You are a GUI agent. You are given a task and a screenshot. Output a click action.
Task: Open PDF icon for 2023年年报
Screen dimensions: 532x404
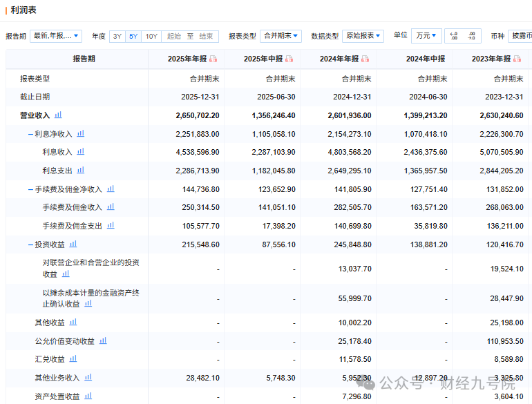tap(517, 59)
